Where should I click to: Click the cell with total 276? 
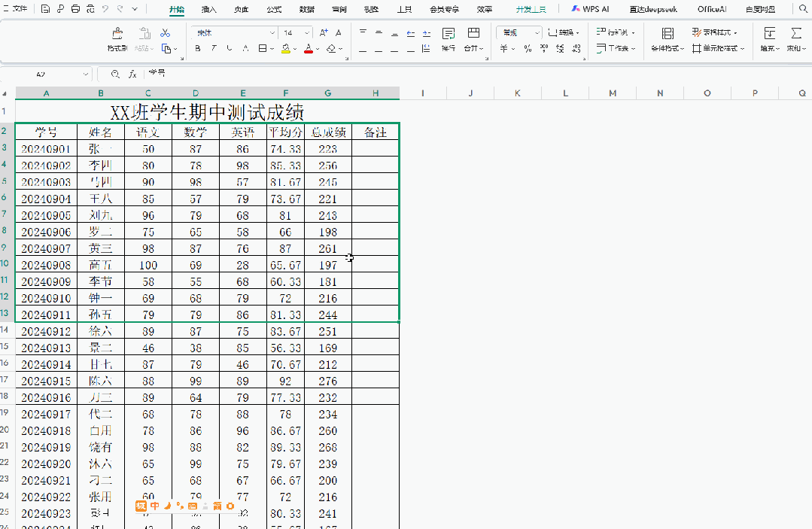coord(328,381)
